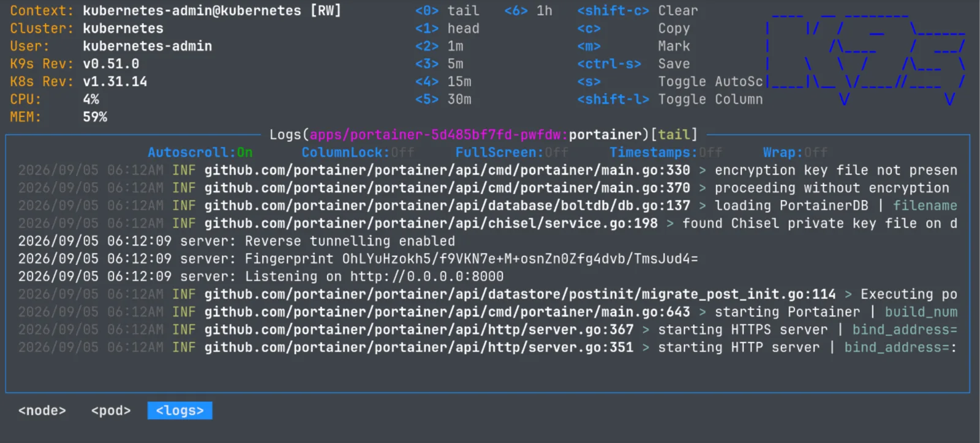This screenshot has height=443, width=980.
Task: Choose the <0> tail log range
Action: (447, 11)
